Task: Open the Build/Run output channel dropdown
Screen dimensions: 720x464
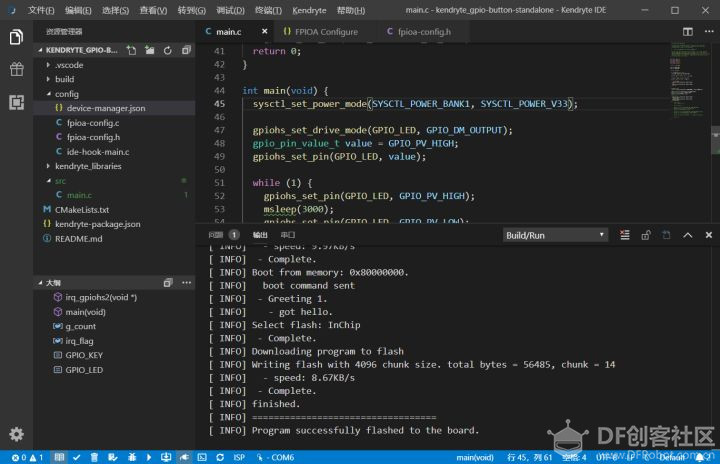Action: point(555,235)
